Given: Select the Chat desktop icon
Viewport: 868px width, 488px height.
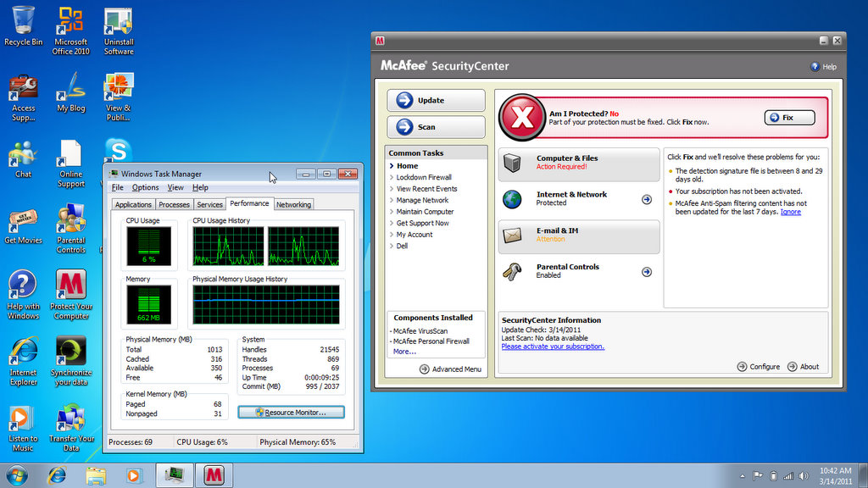Looking at the screenshot, I should (23, 159).
